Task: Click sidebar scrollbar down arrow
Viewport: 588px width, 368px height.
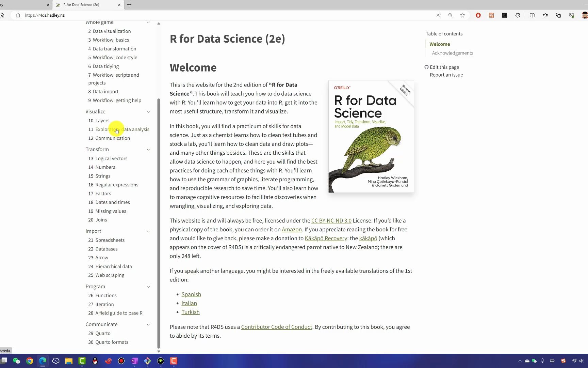Action: (159, 351)
